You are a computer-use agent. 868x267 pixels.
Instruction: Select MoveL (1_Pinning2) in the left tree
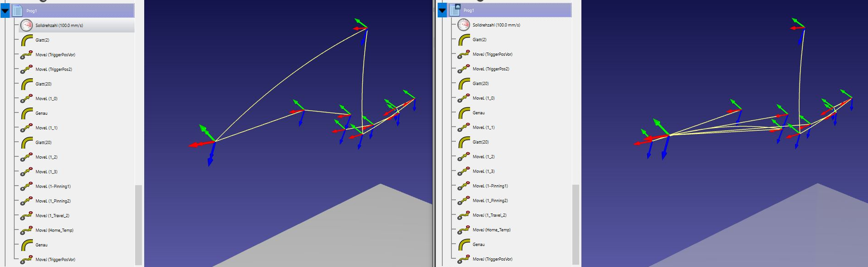tap(53, 201)
